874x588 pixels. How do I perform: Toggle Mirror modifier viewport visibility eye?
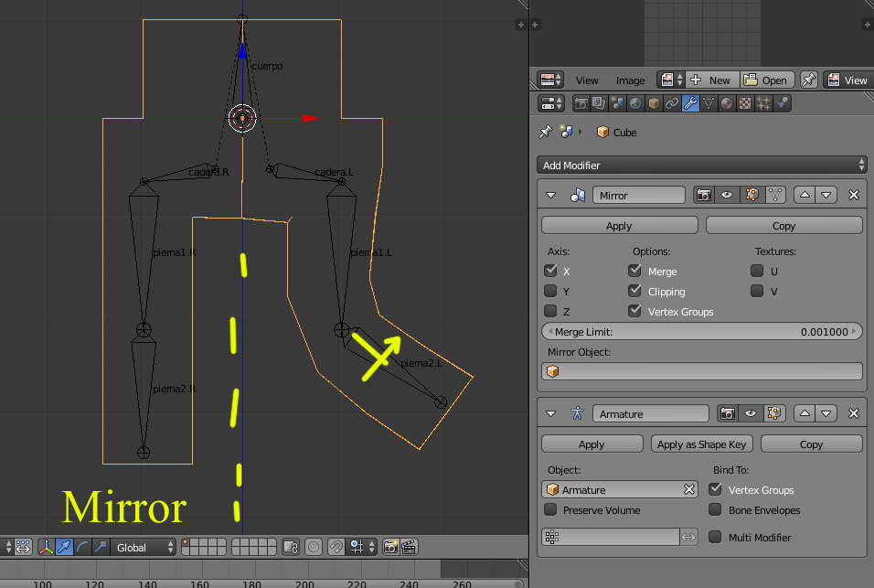coord(727,195)
